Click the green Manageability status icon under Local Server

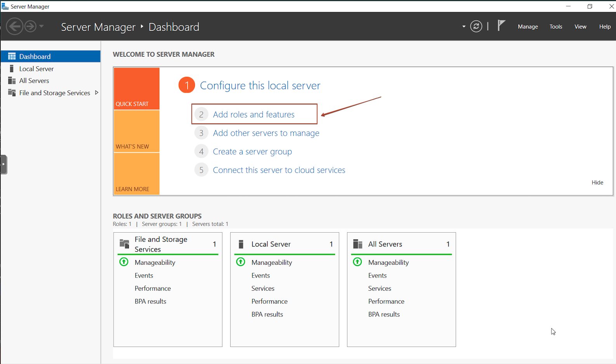(x=241, y=262)
